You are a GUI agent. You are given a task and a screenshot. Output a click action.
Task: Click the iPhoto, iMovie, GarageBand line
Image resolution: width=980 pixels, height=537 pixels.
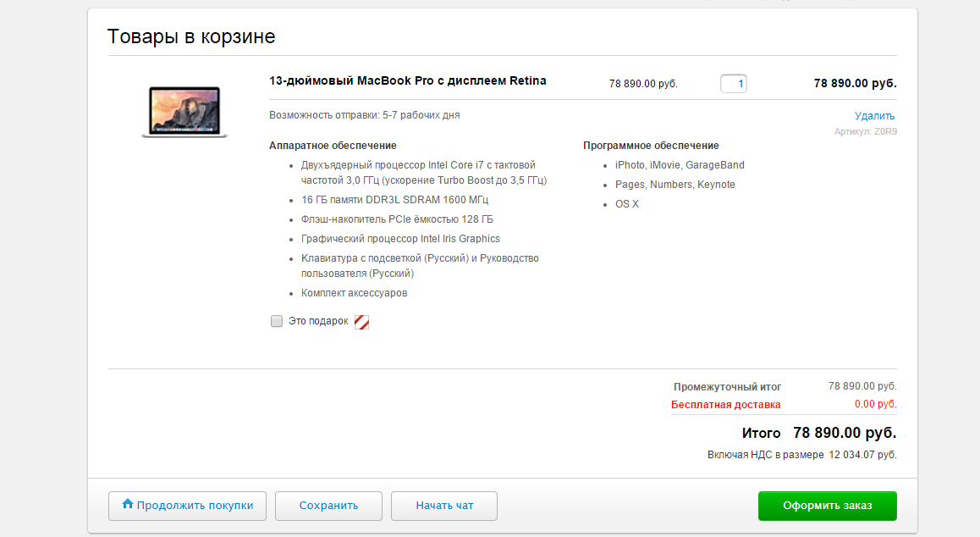tap(680, 165)
